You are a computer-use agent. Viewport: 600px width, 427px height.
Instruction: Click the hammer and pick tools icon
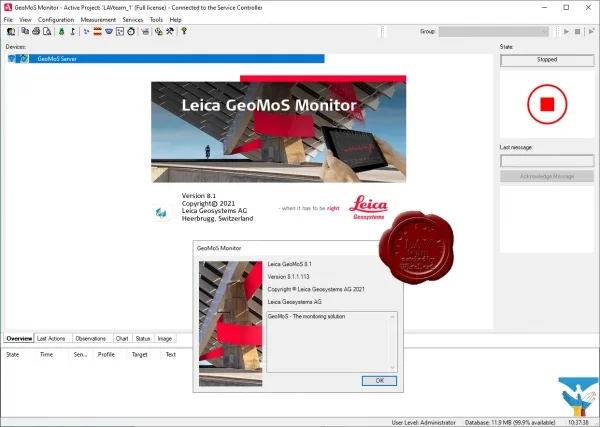pyautogui.click(x=170, y=31)
